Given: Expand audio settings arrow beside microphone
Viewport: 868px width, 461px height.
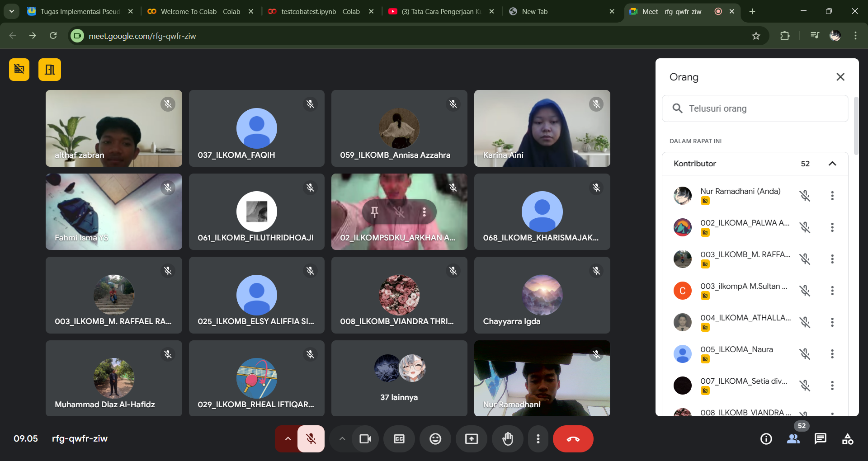Looking at the screenshot, I should click(288, 439).
